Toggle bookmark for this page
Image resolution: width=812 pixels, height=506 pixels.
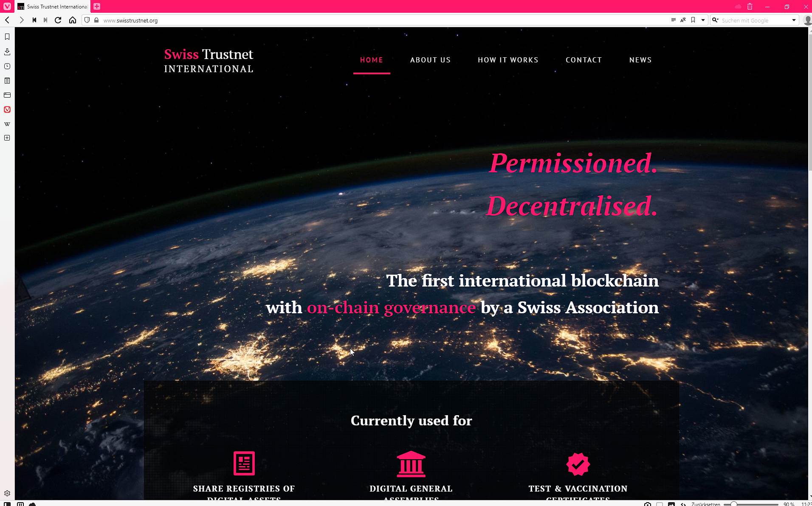click(x=693, y=20)
